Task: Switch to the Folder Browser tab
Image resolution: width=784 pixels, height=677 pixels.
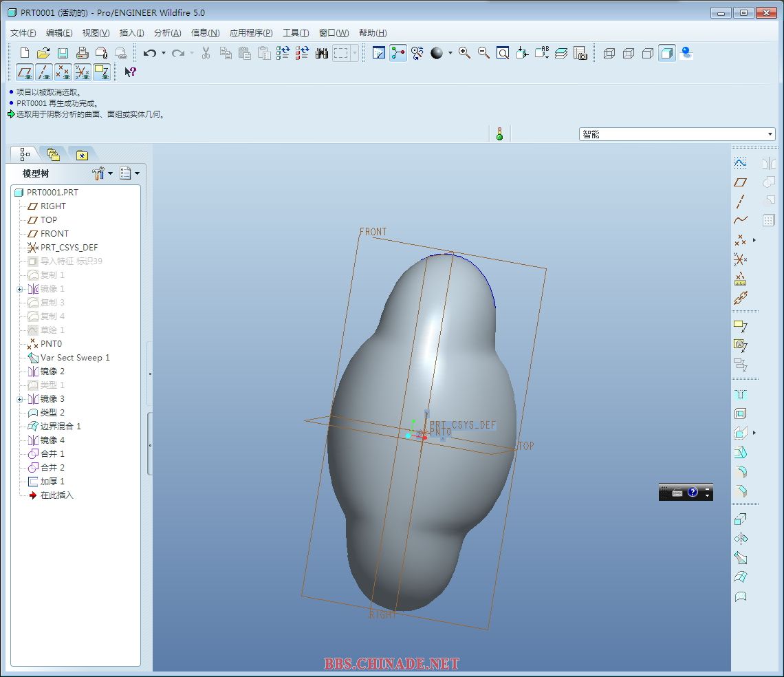Action: click(53, 155)
